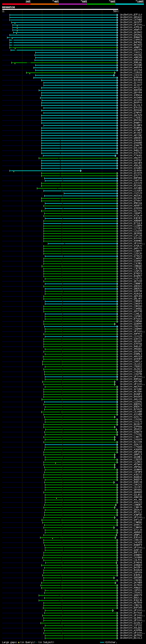Select hit label UniRef100_P74061
Image resolution: width=146 pixels, height=644 pixels.
pyautogui.click(x=131, y=156)
